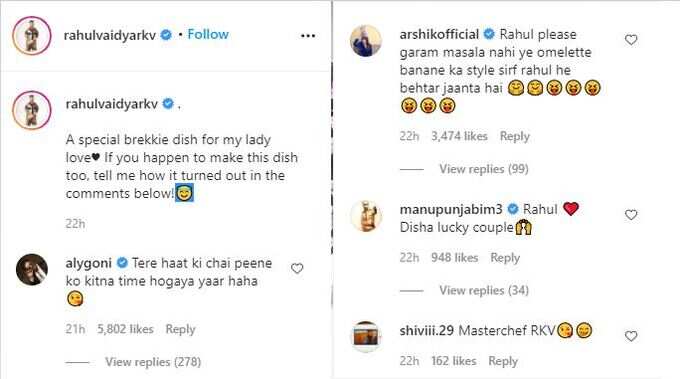Like shiviii.29's Masterchef RKV comment

pyautogui.click(x=631, y=336)
